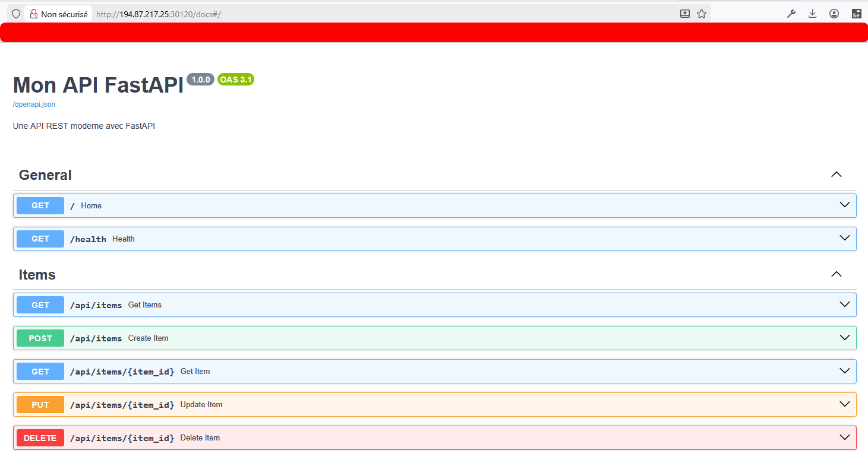
Task: Open the wrench developer tools icon
Action: tap(791, 14)
